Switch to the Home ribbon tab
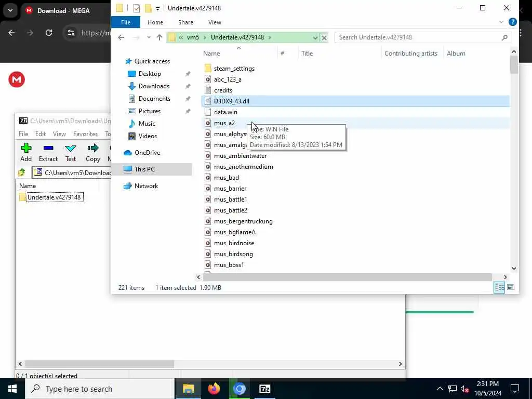Image resolution: width=532 pixels, height=399 pixels. pyautogui.click(x=155, y=22)
